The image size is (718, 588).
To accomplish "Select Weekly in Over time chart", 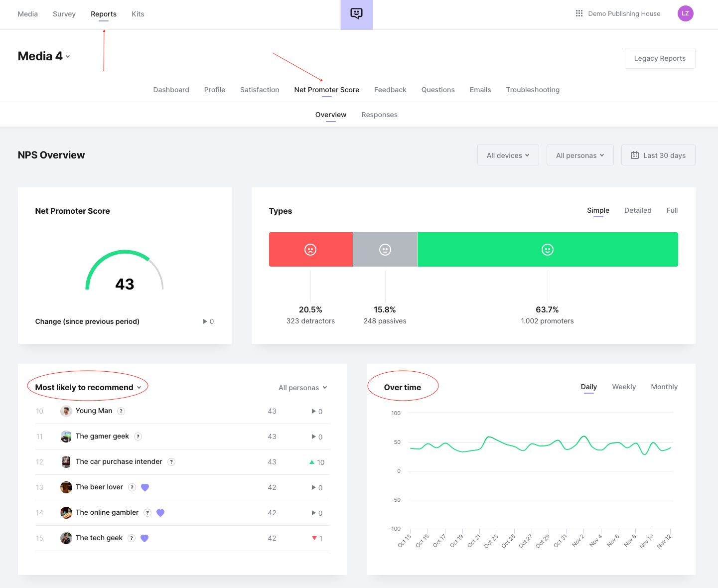I will tap(624, 387).
